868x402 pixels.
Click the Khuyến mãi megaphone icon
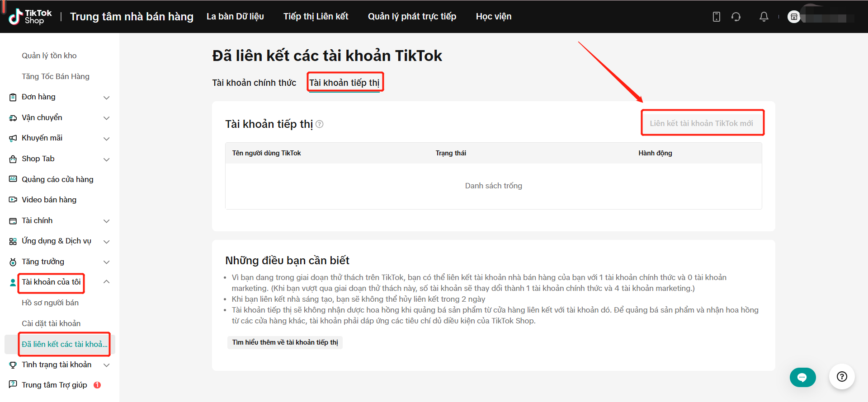[13, 138]
